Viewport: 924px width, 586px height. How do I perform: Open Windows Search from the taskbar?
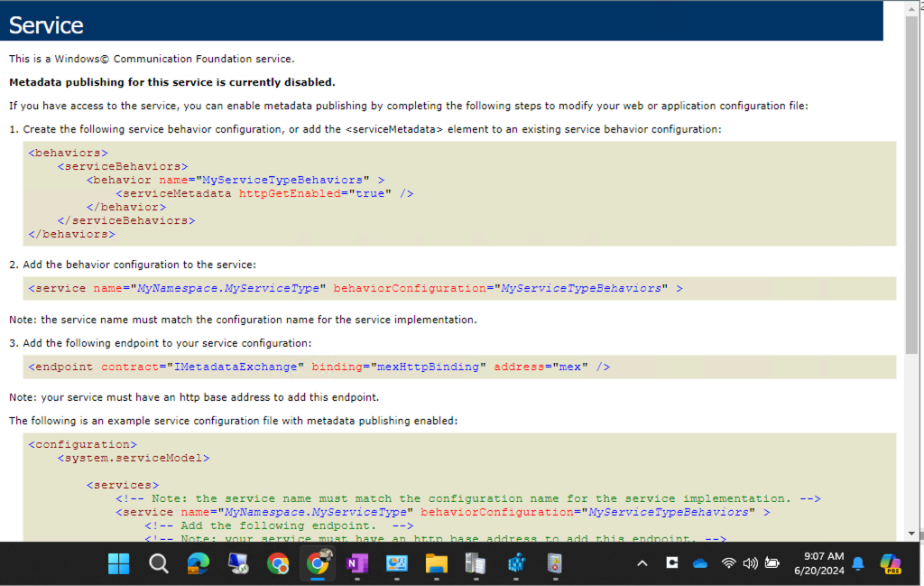click(x=158, y=563)
